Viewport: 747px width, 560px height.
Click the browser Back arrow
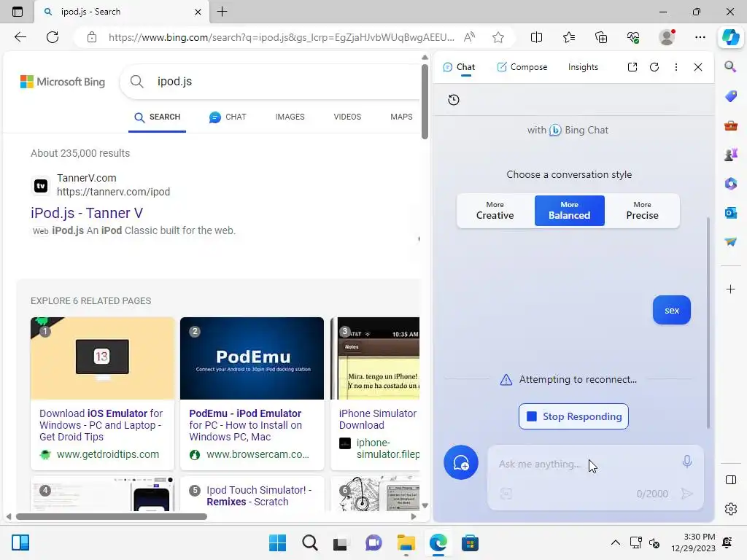(x=20, y=37)
